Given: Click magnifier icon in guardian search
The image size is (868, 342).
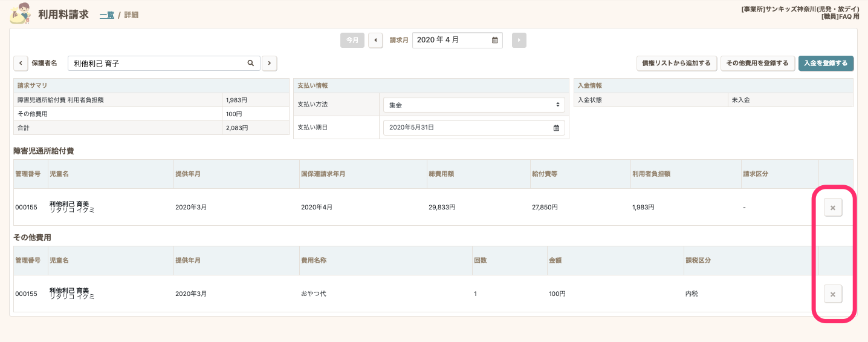Looking at the screenshot, I should click(250, 63).
